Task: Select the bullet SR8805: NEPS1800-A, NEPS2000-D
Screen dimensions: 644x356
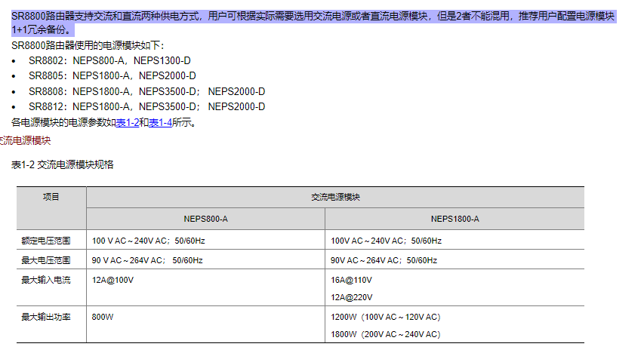Action: coord(112,76)
